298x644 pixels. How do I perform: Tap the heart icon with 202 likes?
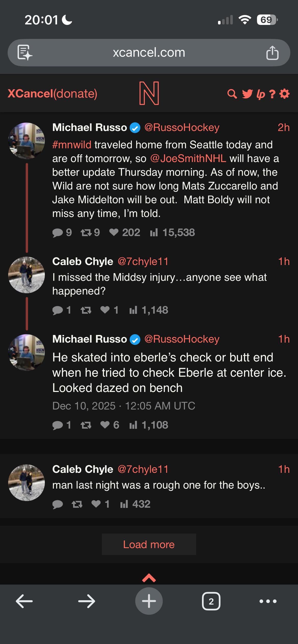114,232
